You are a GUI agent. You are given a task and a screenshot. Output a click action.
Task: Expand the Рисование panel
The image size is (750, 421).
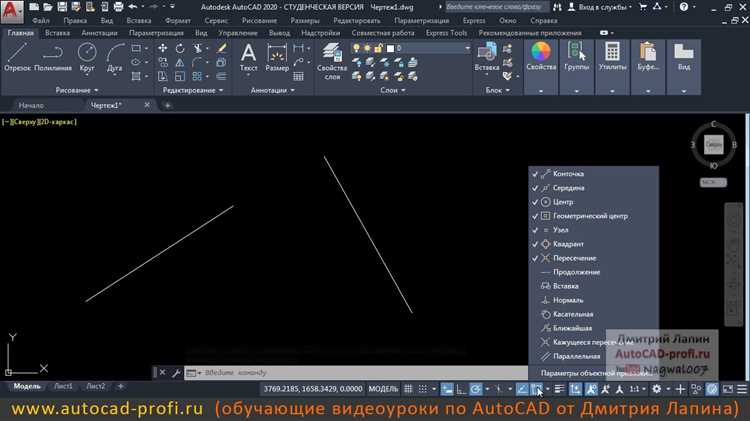pyautogui.click(x=77, y=90)
